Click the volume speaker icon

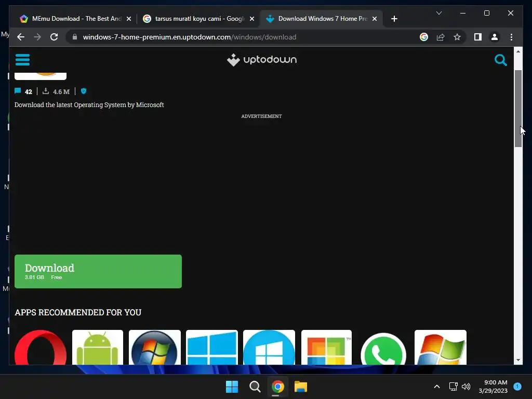click(x=466, y=387)
